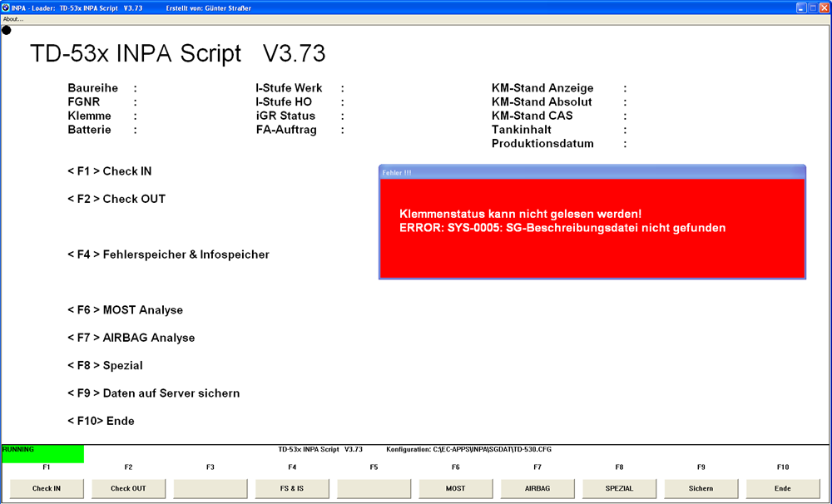Click the SPEZIAL button
Viewport: 832px width, 504px height.
click(x=619, y=488)
